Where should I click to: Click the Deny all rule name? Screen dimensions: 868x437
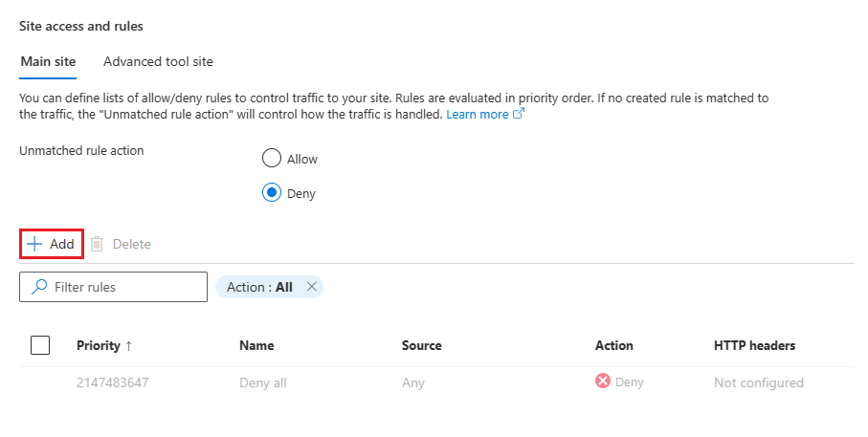coord(262,382)
